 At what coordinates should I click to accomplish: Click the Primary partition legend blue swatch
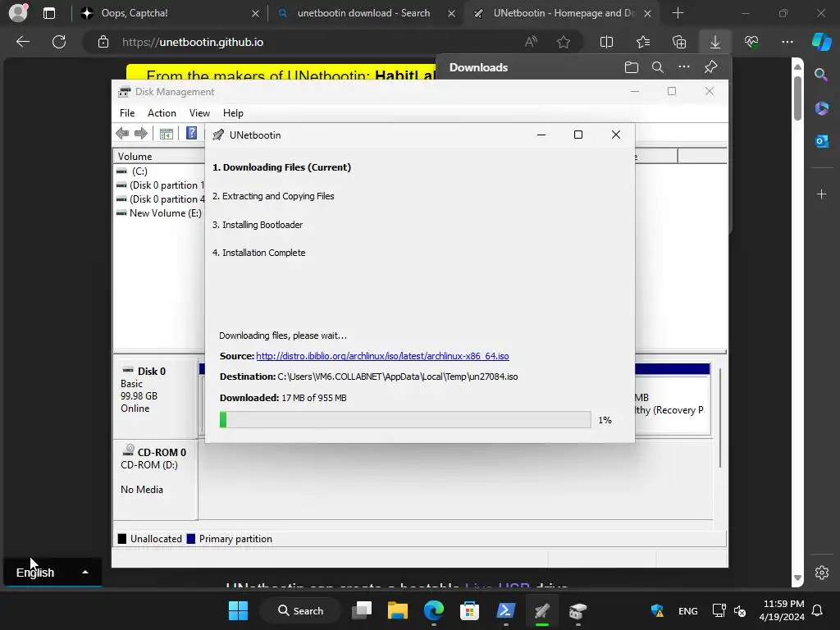190,539
